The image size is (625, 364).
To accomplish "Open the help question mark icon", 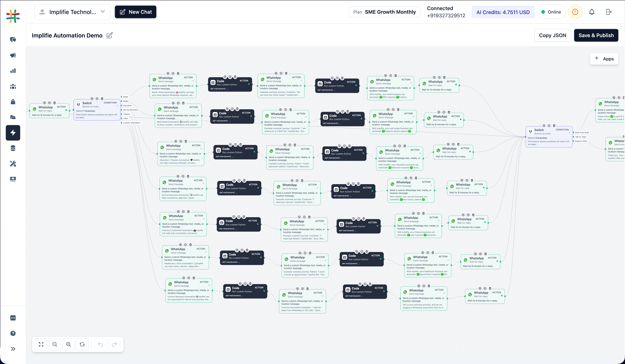I will [13, 334].
